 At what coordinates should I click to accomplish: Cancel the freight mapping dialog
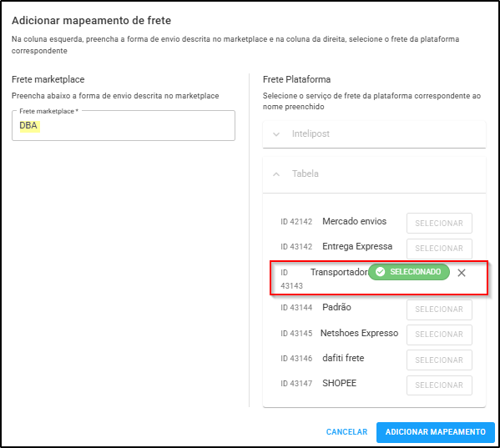346,432
